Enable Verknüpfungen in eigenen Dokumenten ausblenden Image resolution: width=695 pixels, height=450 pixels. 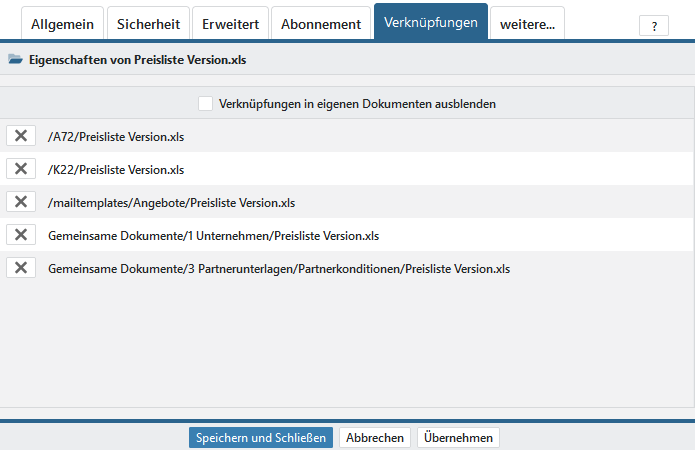[206, 103]
